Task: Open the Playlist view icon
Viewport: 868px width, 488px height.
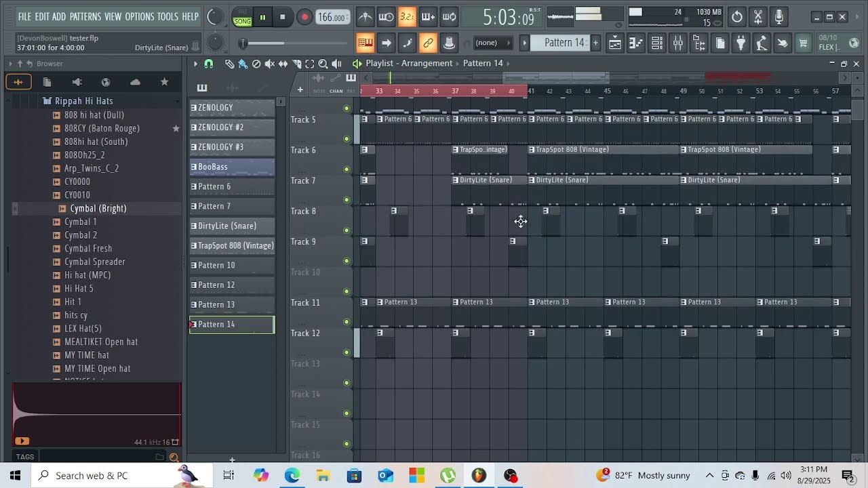Action: (x=614, y=43)
